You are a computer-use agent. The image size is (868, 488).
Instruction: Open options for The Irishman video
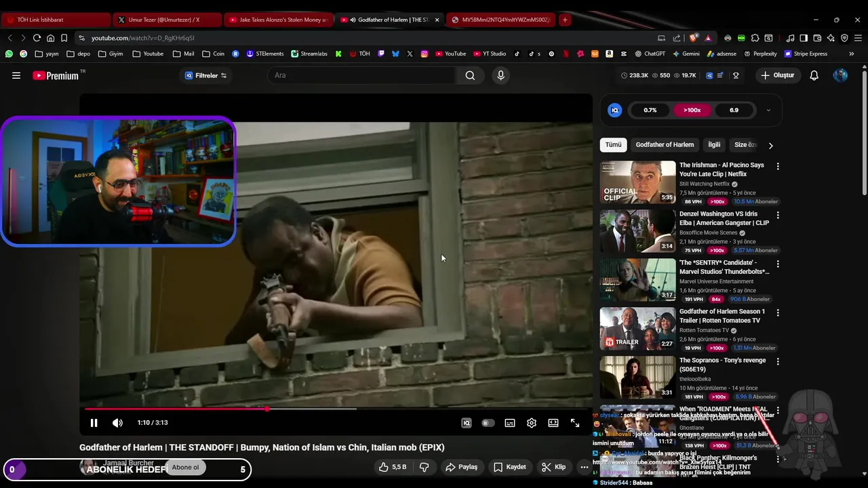pyautogui.click(x=778, y=166)
